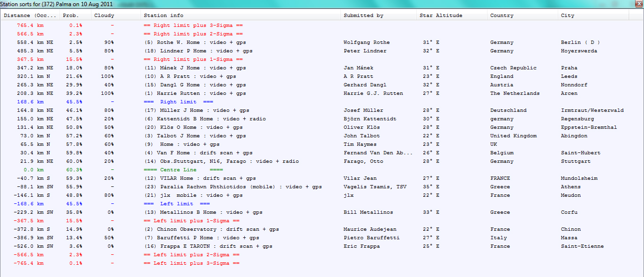This screenshot has width=644, height=277.
Task: Select the Right limit plus 2-Sigma row
Action: click(315, 34)
